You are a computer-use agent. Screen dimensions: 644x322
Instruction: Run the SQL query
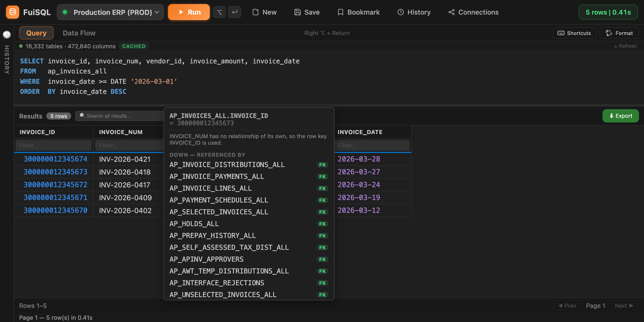(189, 12)
